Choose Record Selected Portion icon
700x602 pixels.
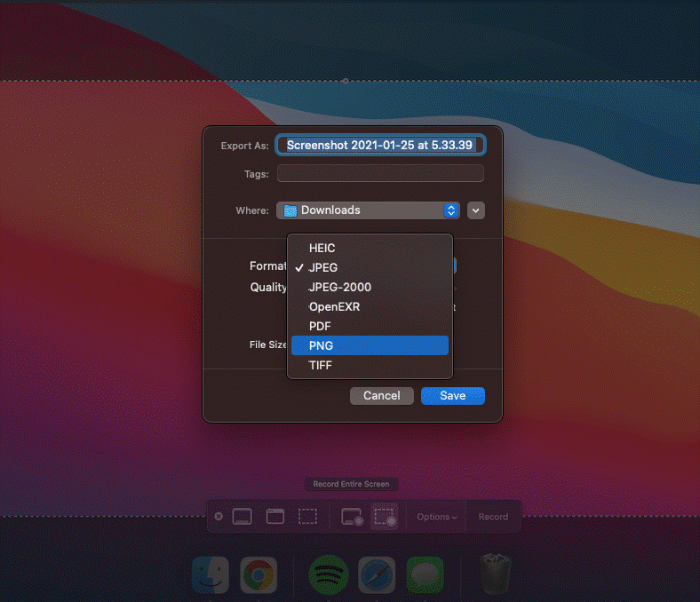tap(385, 517)
